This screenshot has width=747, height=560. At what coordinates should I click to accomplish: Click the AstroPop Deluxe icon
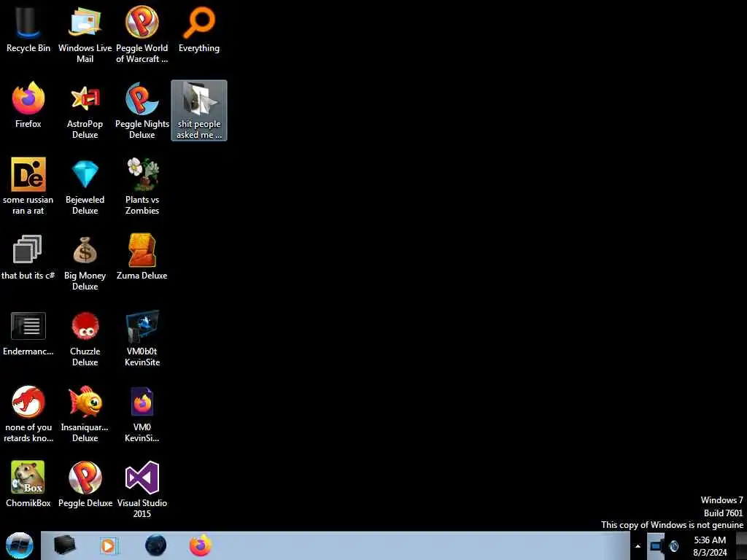point(85,98)
